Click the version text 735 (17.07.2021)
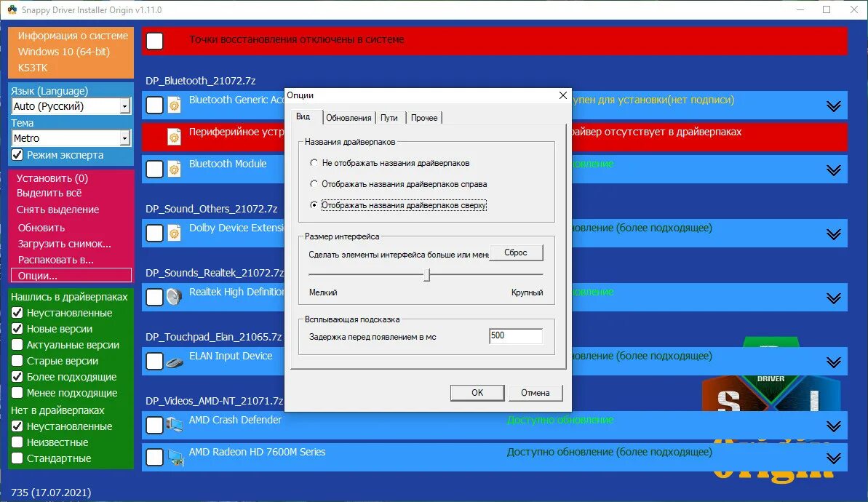The image size is (868, 502). pos(51,492)
